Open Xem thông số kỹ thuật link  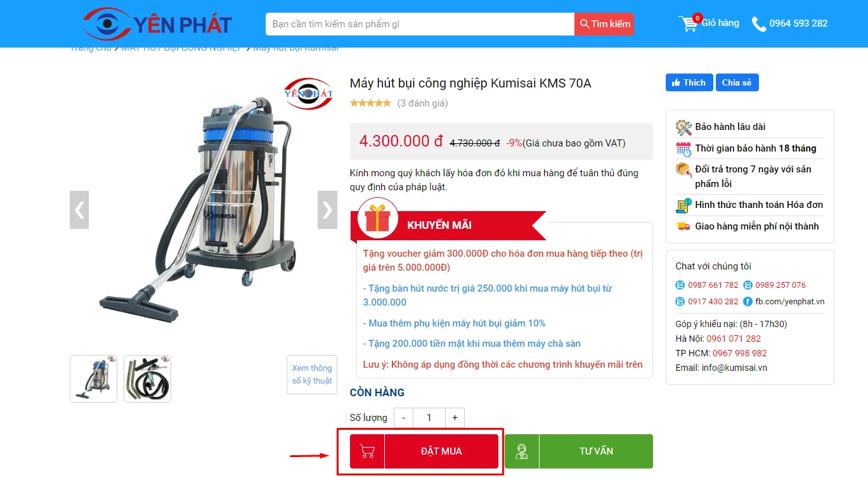click(x=312, y=375)
